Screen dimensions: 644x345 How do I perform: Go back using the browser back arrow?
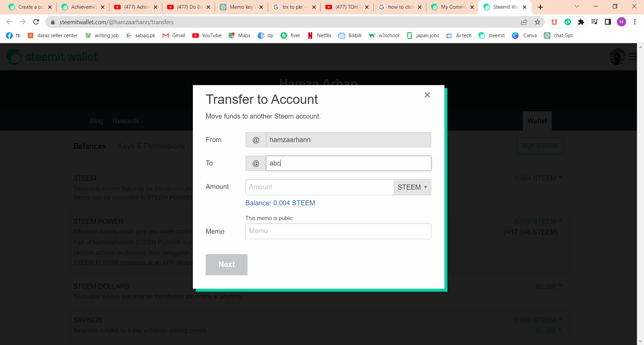(x=9, y=22)
